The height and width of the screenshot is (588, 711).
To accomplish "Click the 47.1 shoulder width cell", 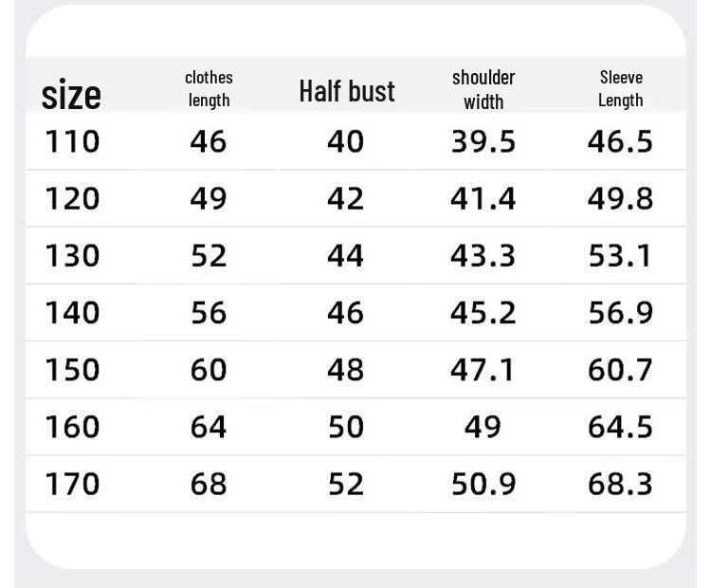I will coord(483,369).
